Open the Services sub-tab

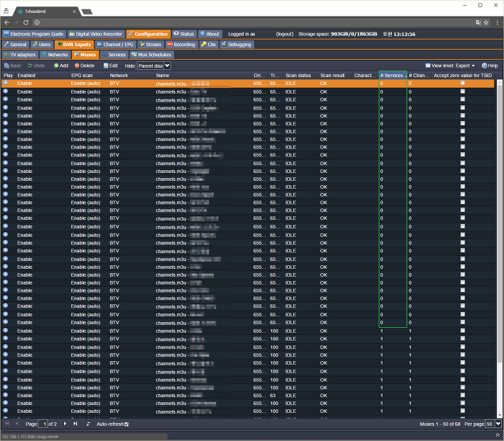pos(114,55)
